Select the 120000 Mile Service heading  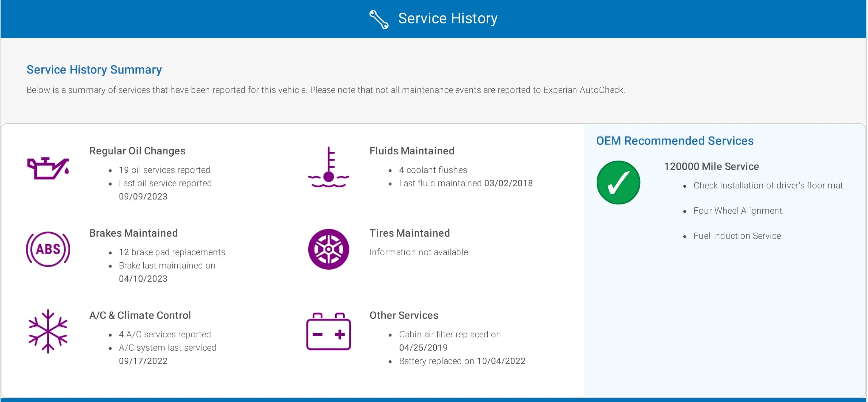(711, 167)
